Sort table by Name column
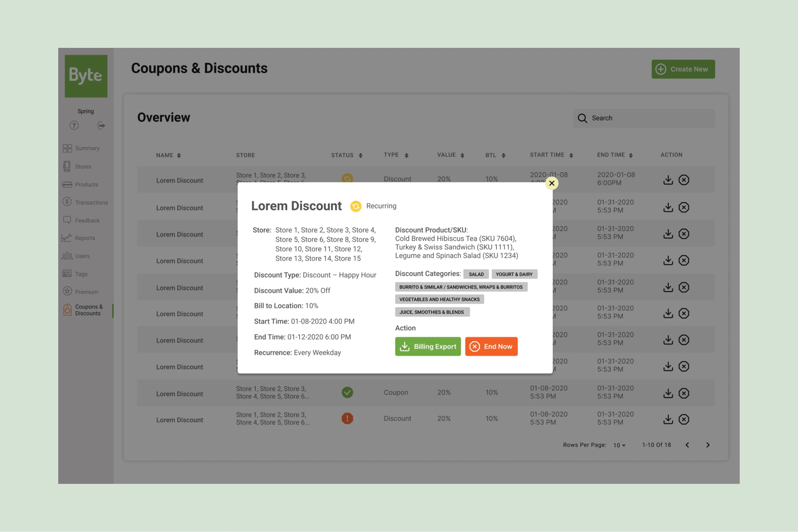Screen dimensions: 798x532 click(x=179, y=155)
